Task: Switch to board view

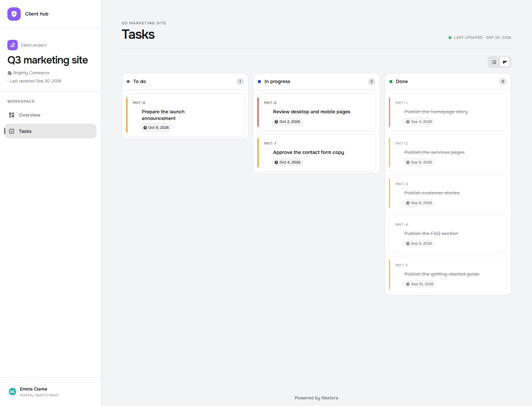Action: 505,62
